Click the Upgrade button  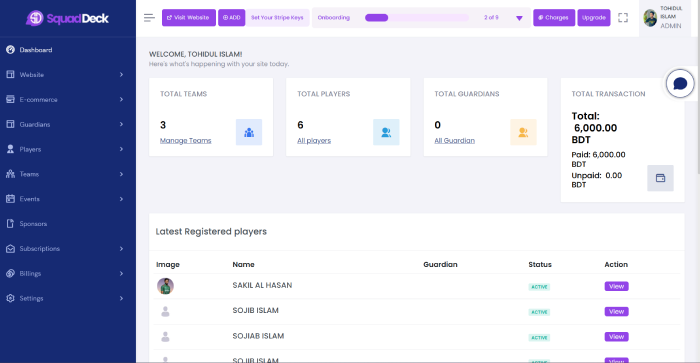[x=594, y=18]
